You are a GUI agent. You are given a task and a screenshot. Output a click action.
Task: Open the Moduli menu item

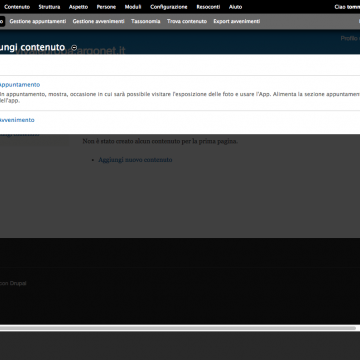(x=133, y=7)
